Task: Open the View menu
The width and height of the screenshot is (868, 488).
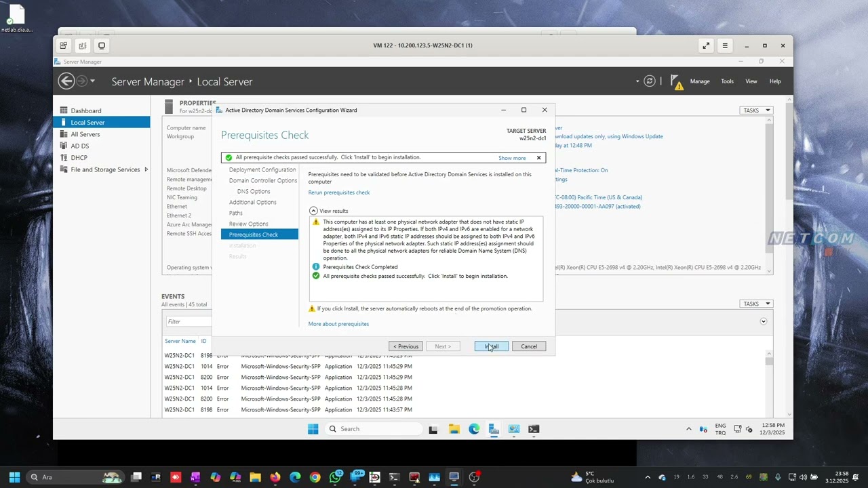Action: click(x=751, y=81)
